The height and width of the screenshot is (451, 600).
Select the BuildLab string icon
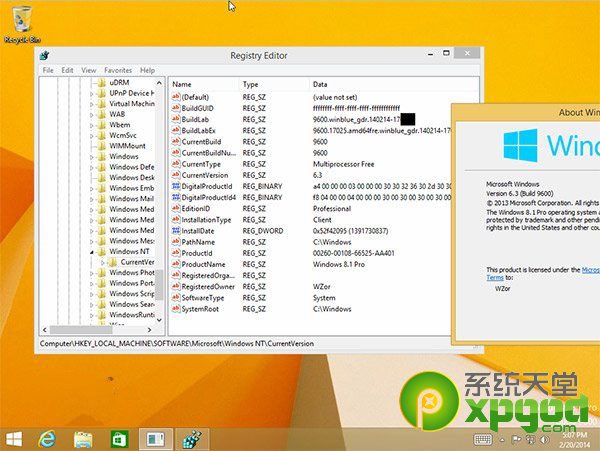click(x=176, y=119)
